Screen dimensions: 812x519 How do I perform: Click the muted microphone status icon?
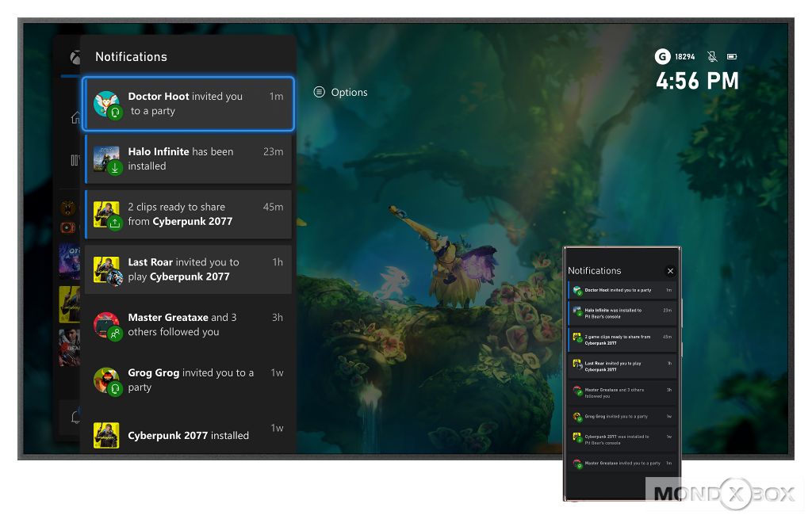[712, 57]
